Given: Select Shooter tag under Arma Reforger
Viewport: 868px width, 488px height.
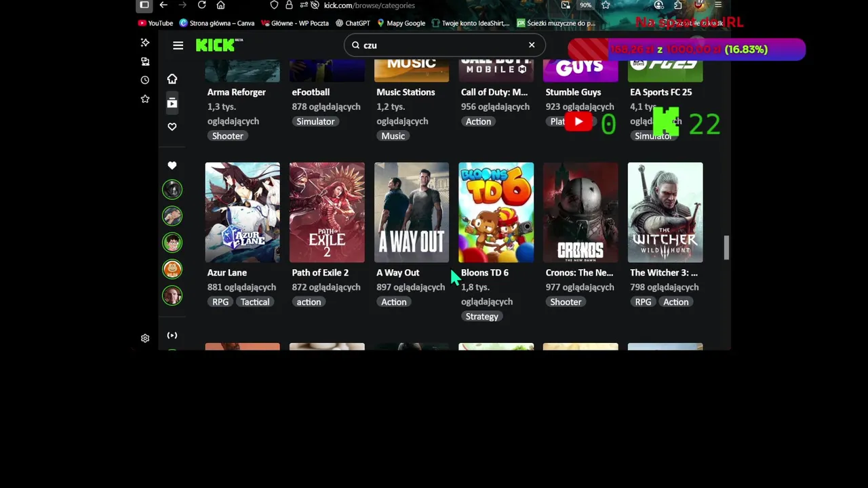Looking at the screenshot, I should tap(228, 136).
